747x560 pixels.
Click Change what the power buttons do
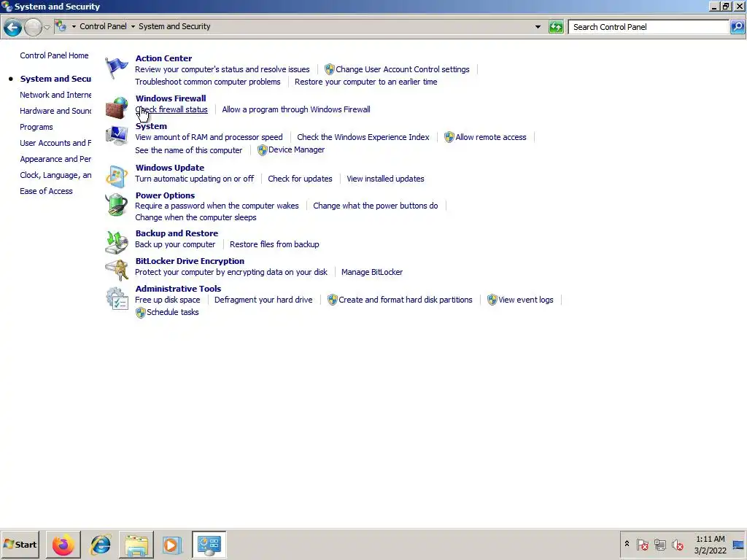[376, 206]
